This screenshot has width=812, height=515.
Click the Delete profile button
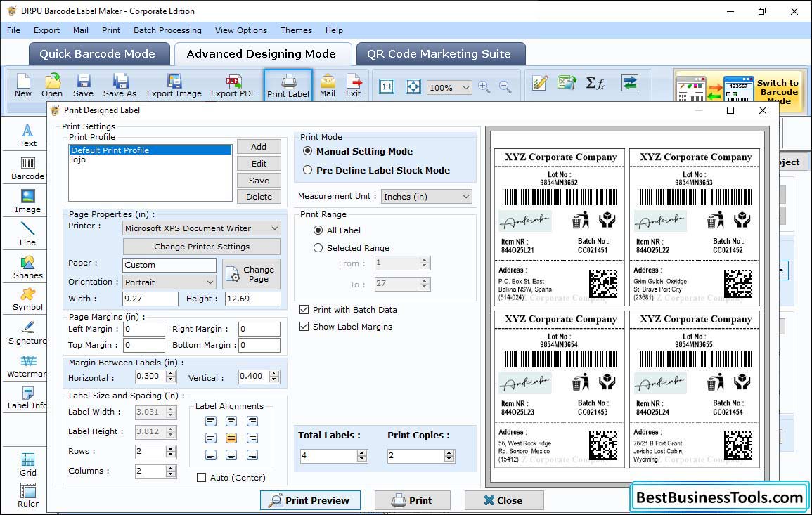tap(259, 197)
